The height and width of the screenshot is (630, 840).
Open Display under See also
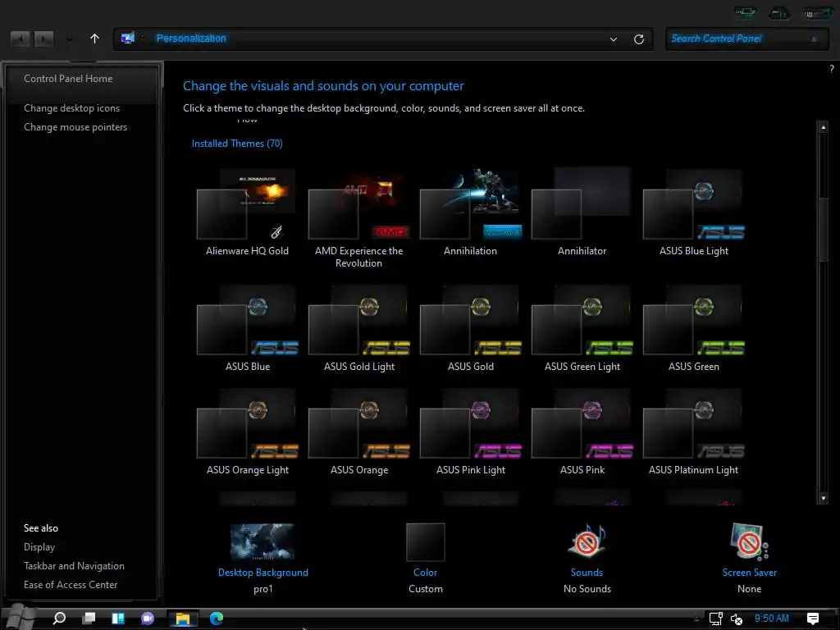click(x=39, y=547)
